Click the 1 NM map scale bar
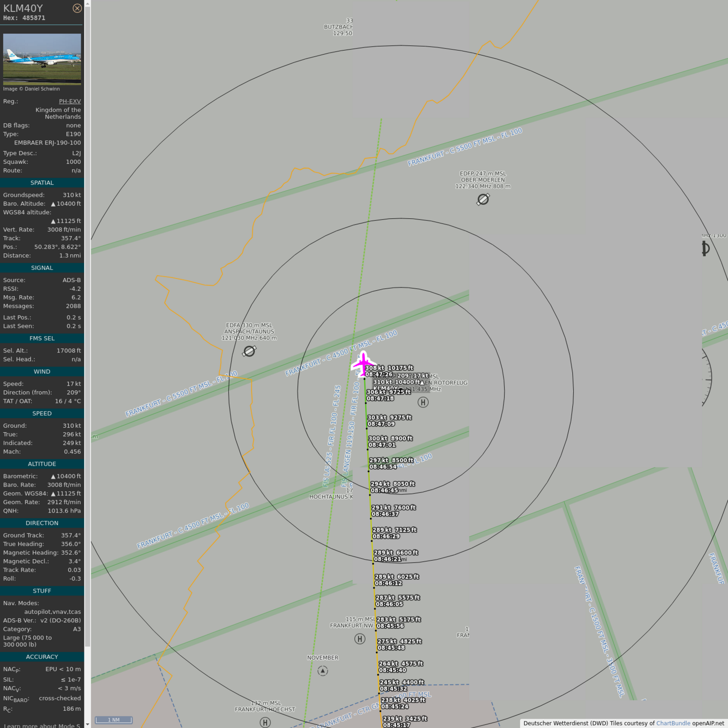 point(114,720)
